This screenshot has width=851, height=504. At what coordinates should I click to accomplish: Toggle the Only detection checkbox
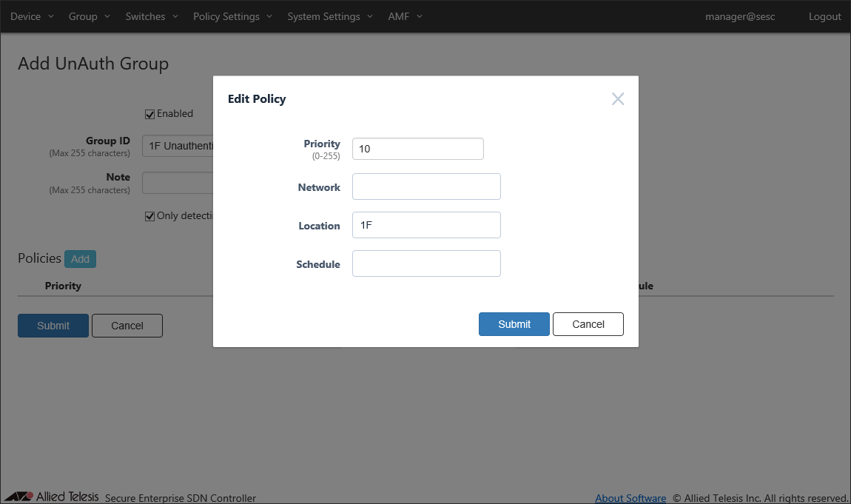(x=149, y=216)
